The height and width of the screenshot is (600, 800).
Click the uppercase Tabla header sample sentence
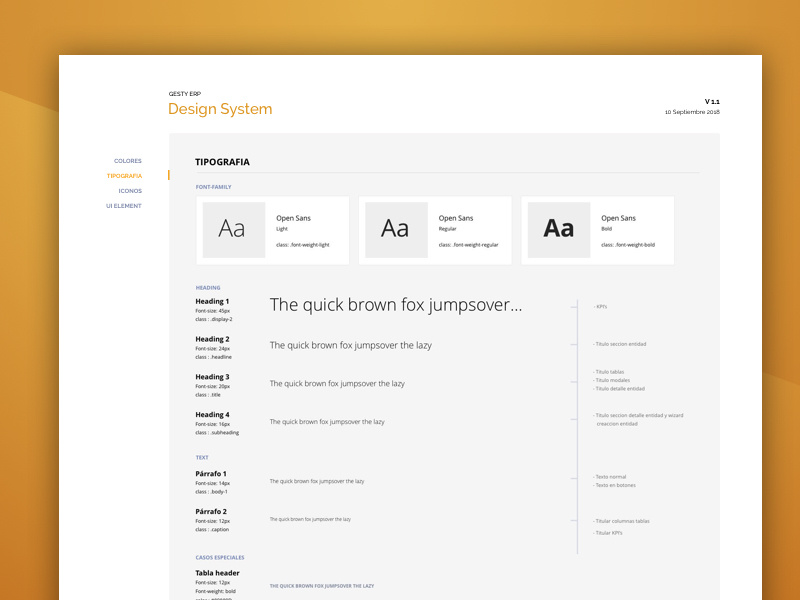pyautogui.click(x=322, y=586)
